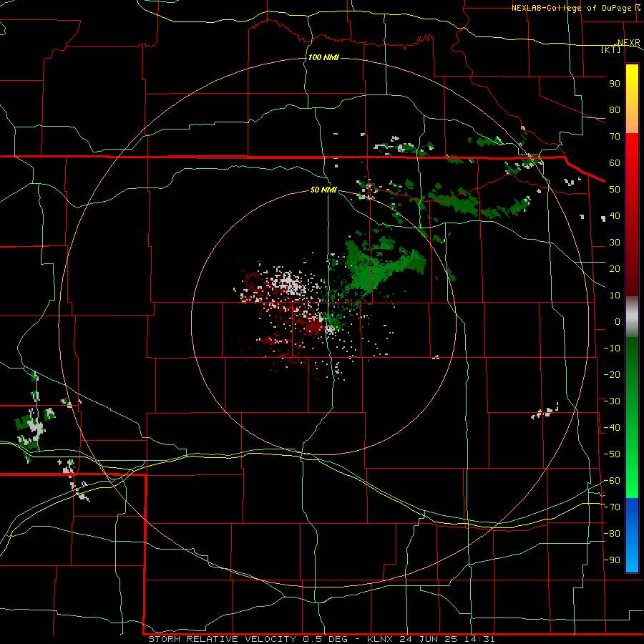Click the red outbound segment of color bar
The height and width of the screenshot is (644, 644).
[x=632, y=215]
